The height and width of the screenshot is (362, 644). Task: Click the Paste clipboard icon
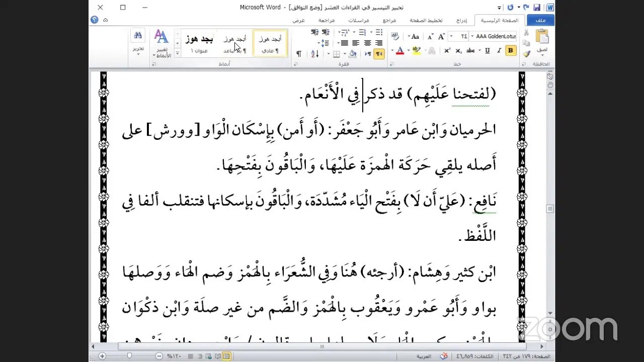point(542,36)
